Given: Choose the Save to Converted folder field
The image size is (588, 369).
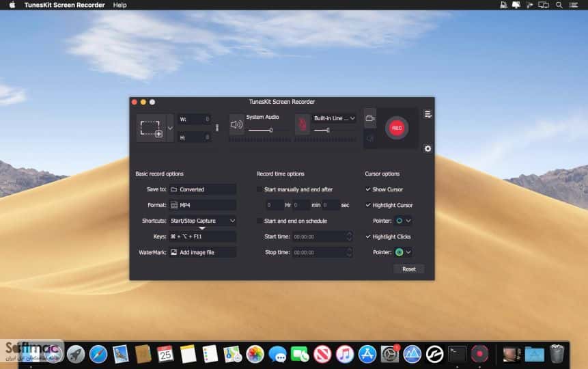Looking at the screenshot, I should (203, 189).
